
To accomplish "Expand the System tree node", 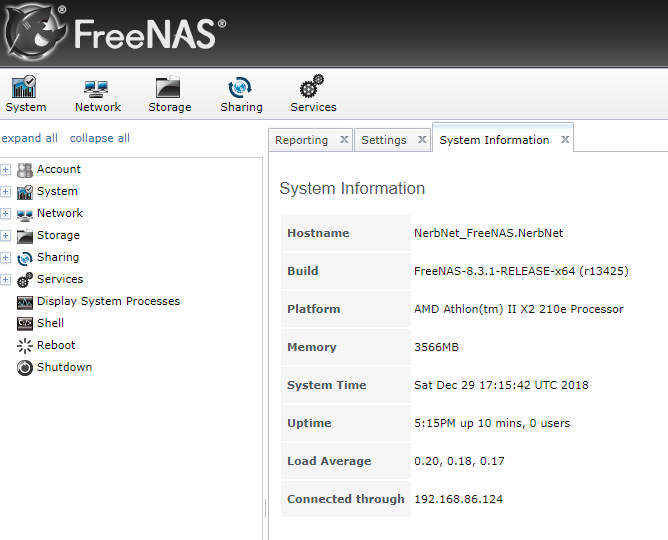I will [x=6, y=192].
